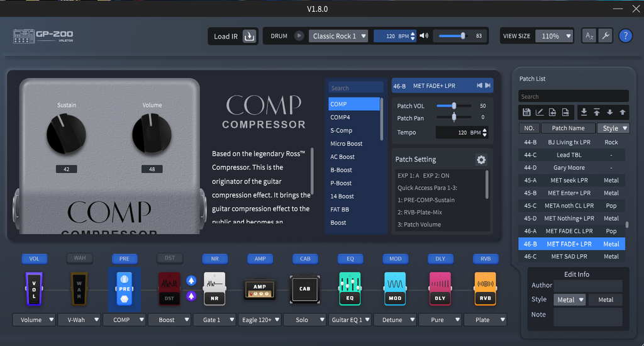
Task: Toggle the VOL module on/off
Action: (34, 259)
